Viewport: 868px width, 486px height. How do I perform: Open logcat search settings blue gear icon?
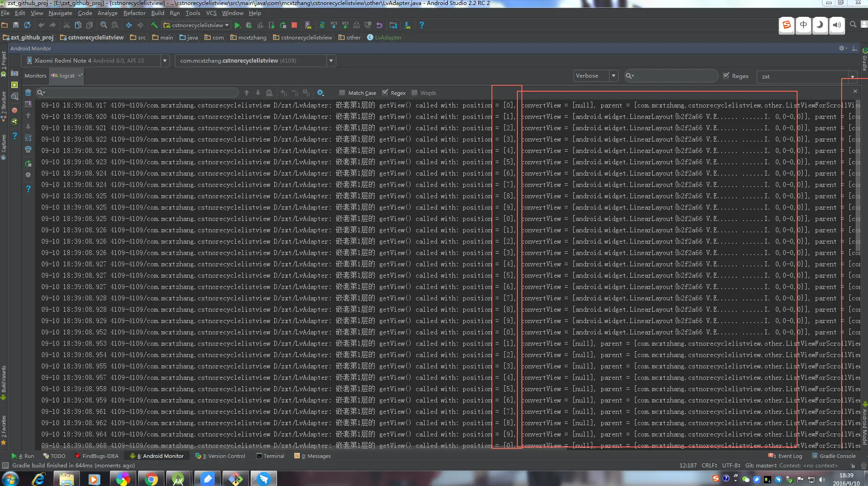tap(320, 93)
